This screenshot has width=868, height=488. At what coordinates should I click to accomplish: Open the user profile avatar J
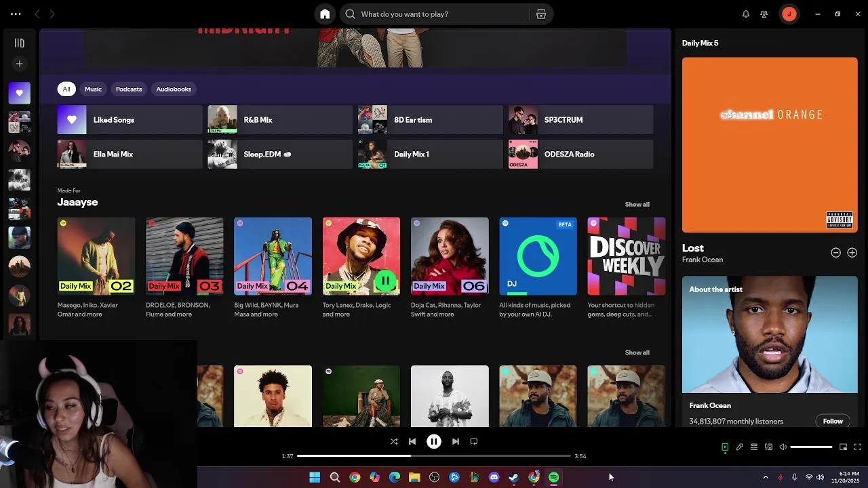(x=789, y=14)
